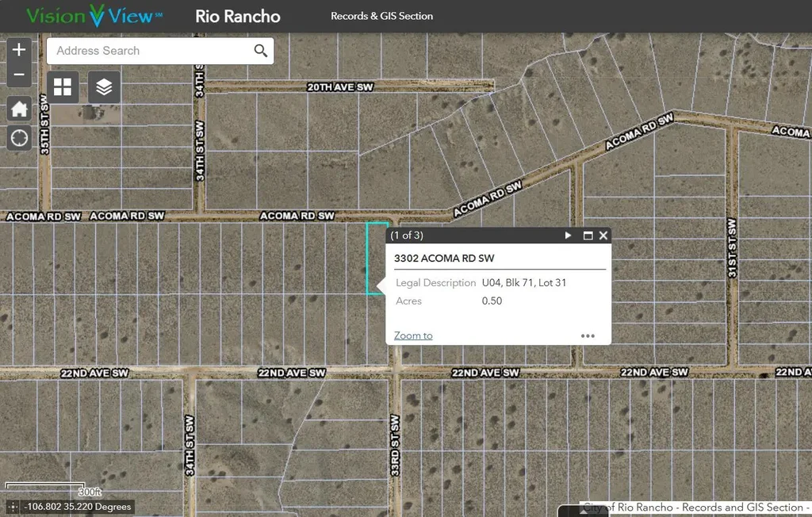
Task: Click the 'Zoom to' link
Action: (413, 335)
